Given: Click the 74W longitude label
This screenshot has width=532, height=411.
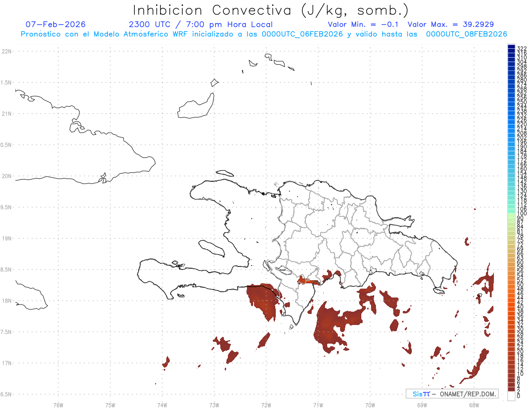Looking at the screenshot, I should [162, 405].
